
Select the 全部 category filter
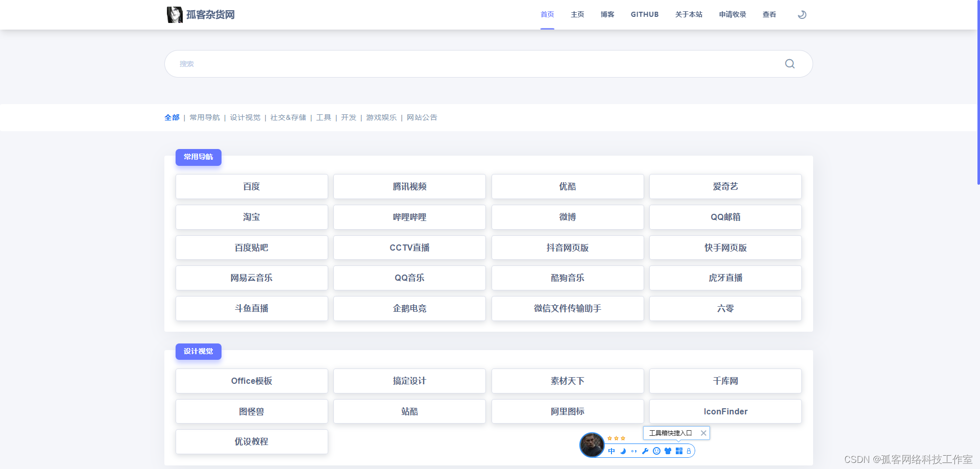tap(172, 117)
